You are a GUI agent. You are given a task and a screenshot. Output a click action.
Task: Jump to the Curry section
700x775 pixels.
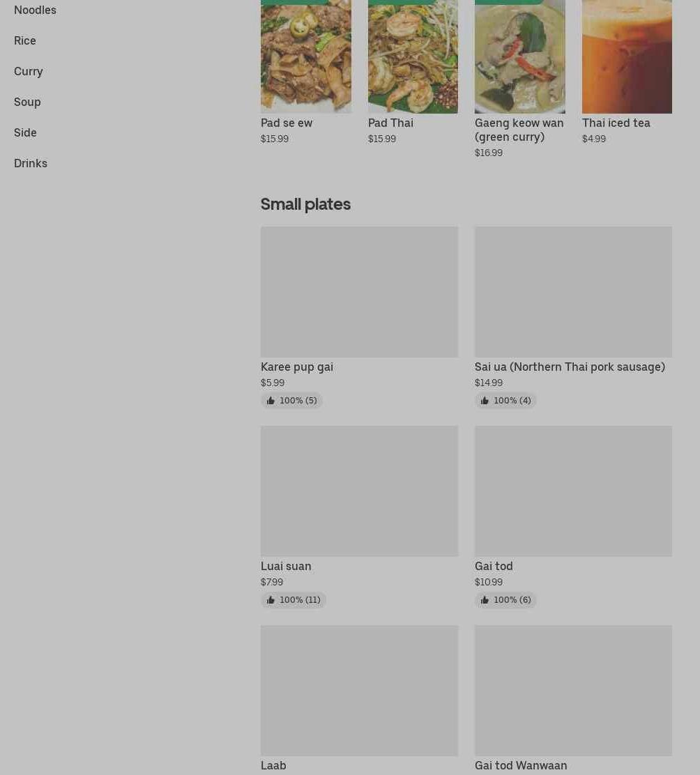click(28, 71)
